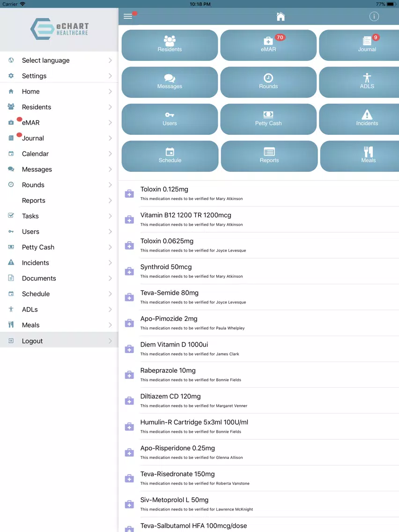The height and width of the screenshot is (532, 399).
Task: Expand the Settings row chevron
Action: (x=110, y=76)
